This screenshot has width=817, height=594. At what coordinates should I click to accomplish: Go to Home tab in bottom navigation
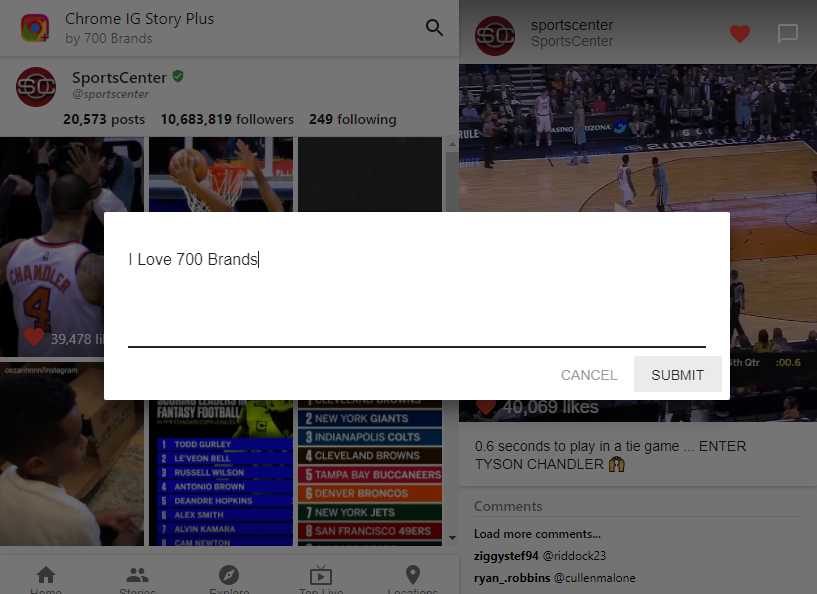click(46, 579)
